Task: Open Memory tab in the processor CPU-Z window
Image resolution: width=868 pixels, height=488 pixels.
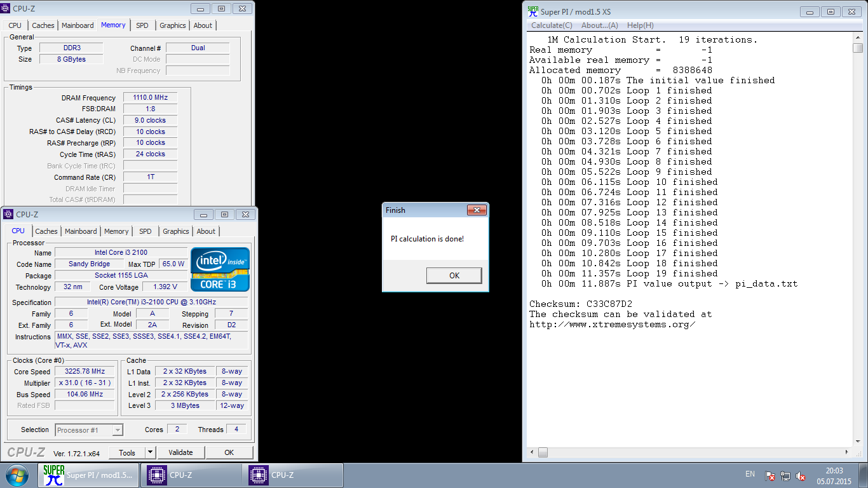Action: (116, 231)
